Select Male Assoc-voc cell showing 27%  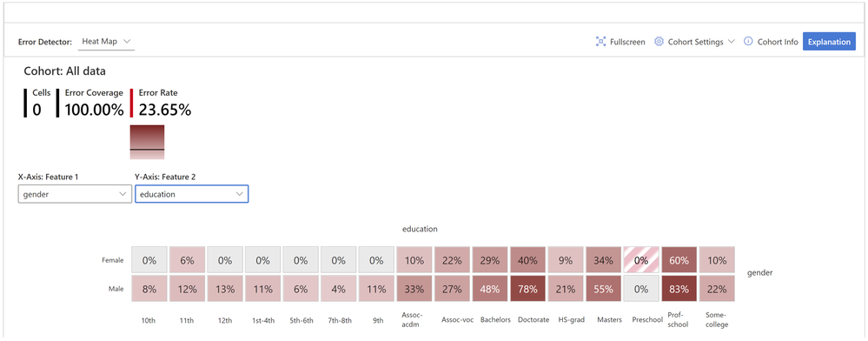[453, 288]
